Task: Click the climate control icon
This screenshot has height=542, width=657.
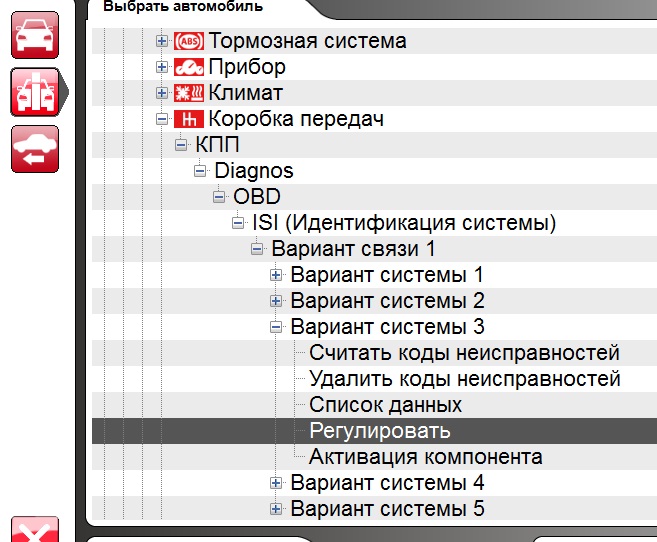Action: click(189, 93)
